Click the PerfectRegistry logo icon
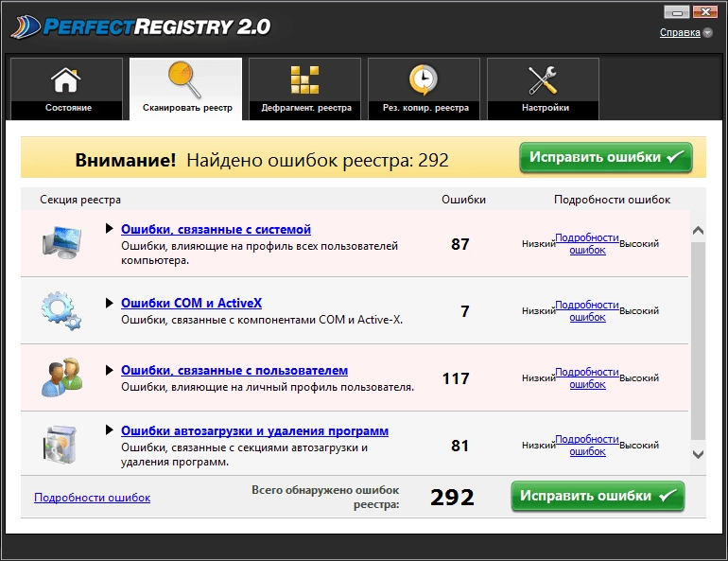The width and height of the screenshot is (728, 561). pos(26,27)
